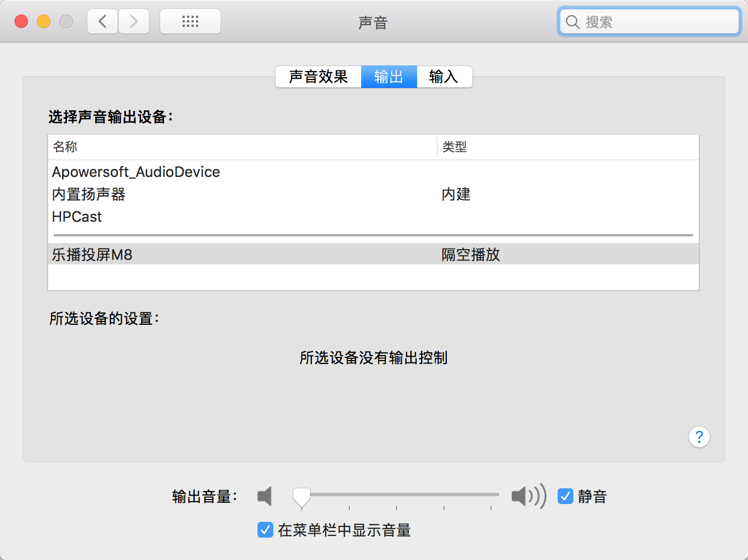This screenshot has width=748, height=560.
Task: Focus the 搜索 search field
Action: [649, 22]
